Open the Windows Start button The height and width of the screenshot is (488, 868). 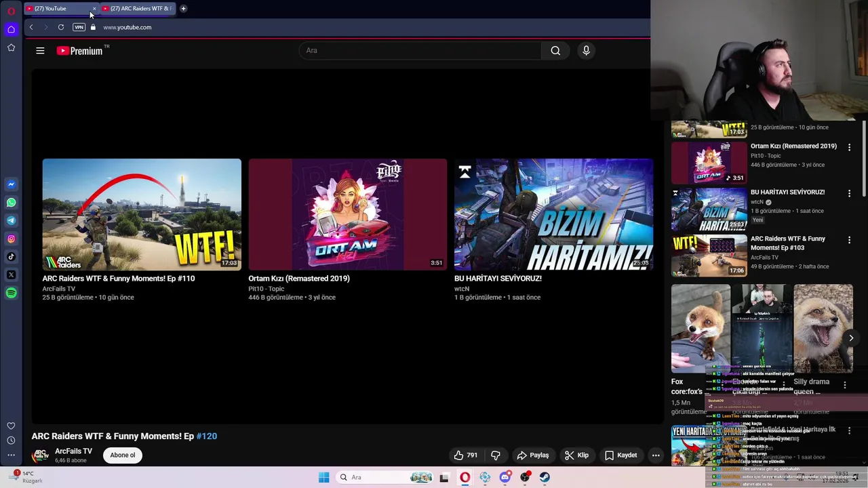pos(324,477)
